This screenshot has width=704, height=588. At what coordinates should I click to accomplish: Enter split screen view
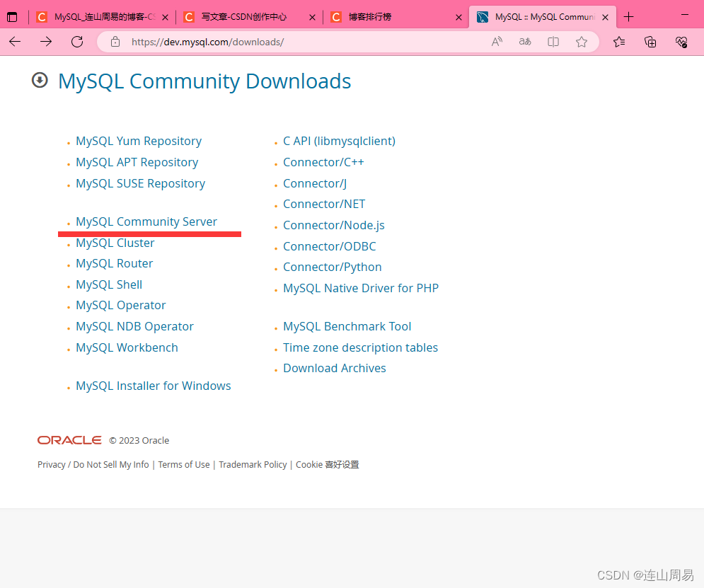point(553,42)
